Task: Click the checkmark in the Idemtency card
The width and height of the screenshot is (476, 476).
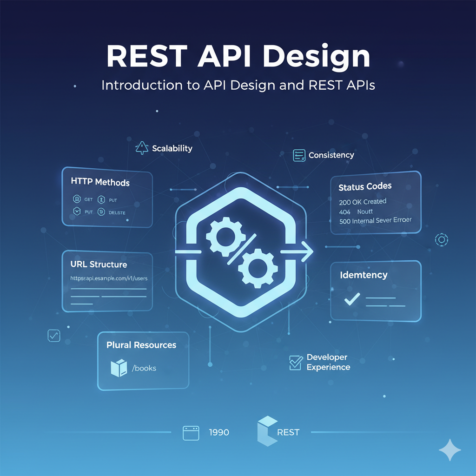Action: point(352,299)
